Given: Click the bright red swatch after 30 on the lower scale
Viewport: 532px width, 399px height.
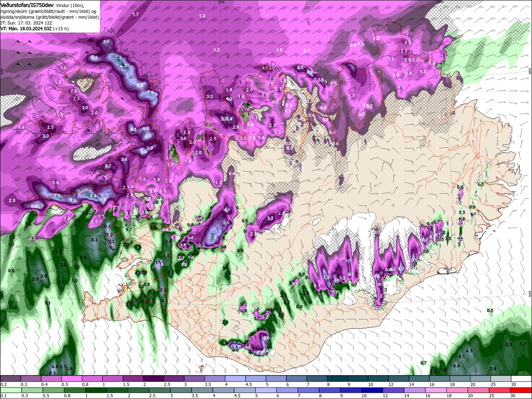Looking at the screenshot, I should [521, 390].
